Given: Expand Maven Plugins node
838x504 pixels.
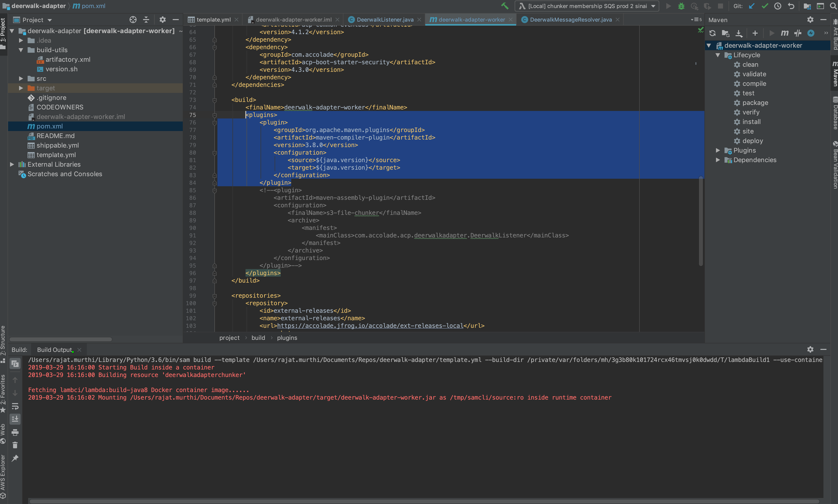Looking at the screenshot, I should click(x=718, y=150).
